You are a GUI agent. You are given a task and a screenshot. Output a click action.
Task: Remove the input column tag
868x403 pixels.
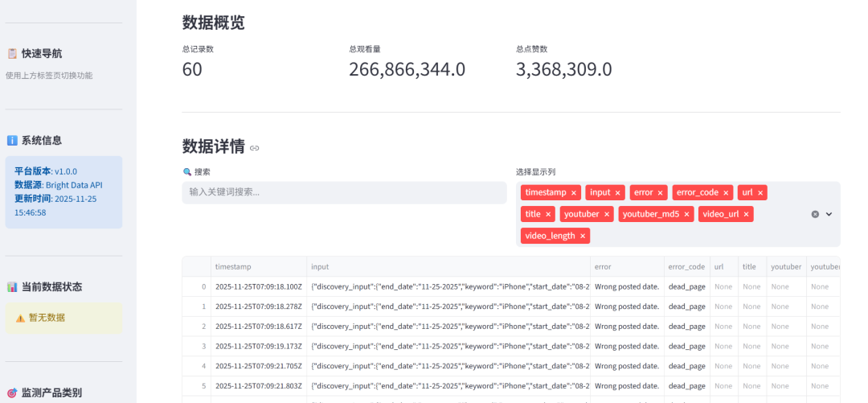pyautogui.click(x=616, y=193)
